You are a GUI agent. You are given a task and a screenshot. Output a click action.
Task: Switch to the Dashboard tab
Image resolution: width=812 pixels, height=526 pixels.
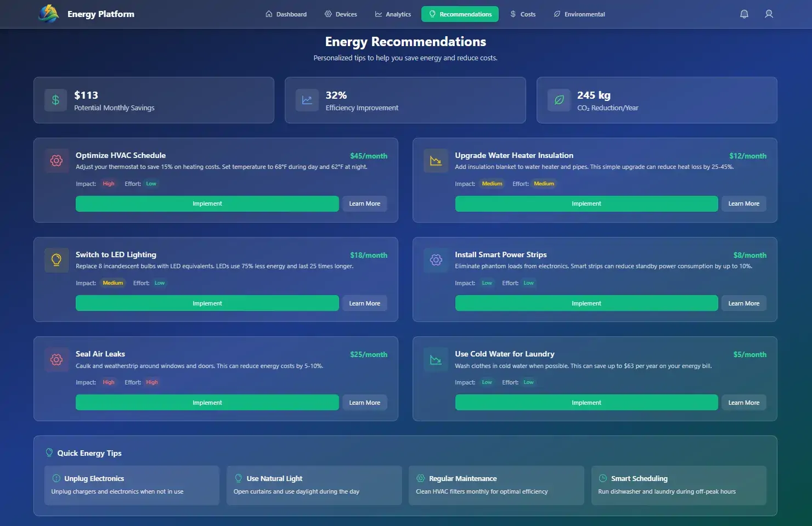(286, 14)
